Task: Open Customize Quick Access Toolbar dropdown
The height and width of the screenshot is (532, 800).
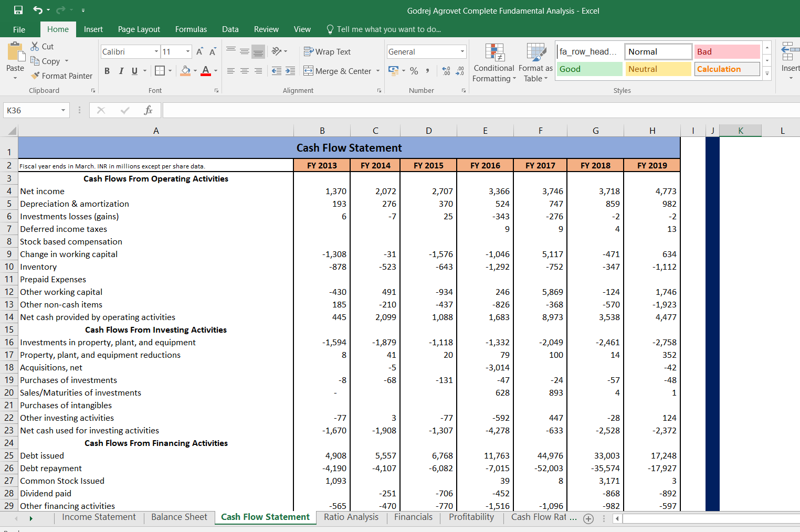Action: pos(83,10)
